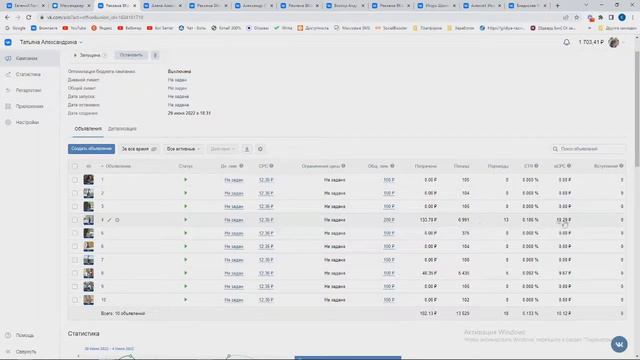Switch to the Детализация tab
The width and height of the screenshot is (640, 360).
pyautogui.click(x=122, y=129)
